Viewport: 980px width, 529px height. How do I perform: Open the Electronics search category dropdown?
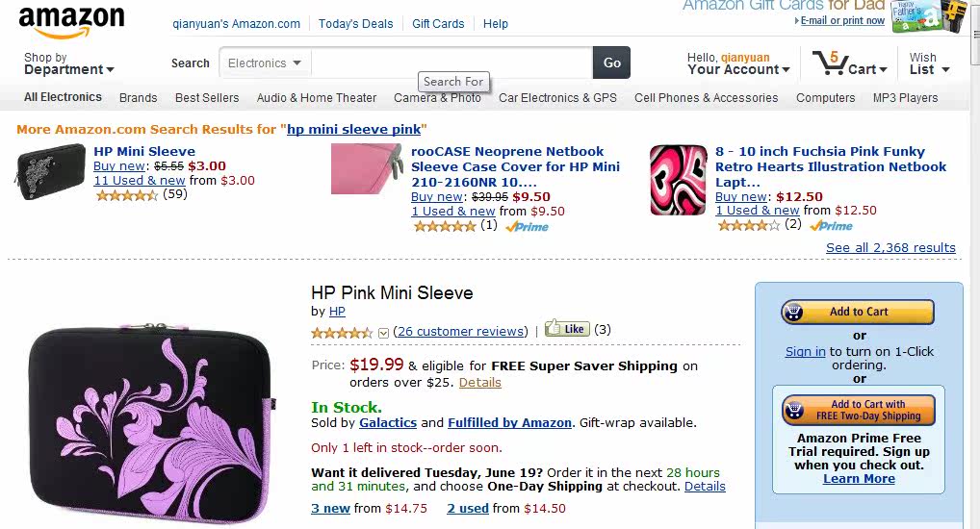coord(265,63)
